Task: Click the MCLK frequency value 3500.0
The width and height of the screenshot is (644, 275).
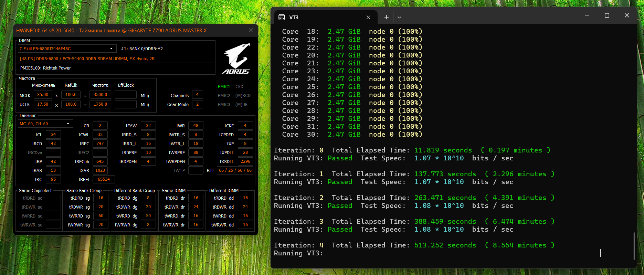Action: [x=100, y=95]
